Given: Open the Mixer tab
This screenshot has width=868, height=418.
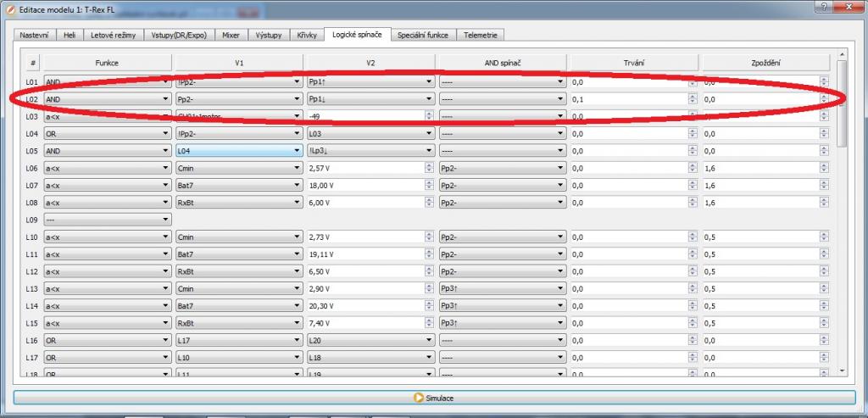Looking at the screenshot, I should point(231,36).
